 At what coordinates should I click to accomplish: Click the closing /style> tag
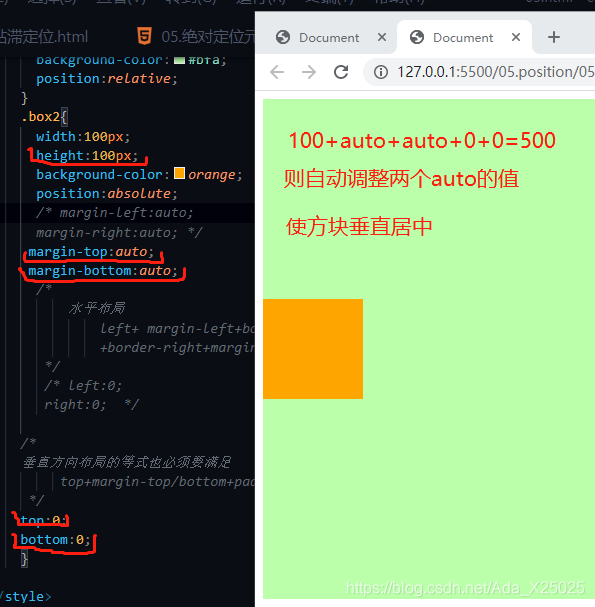(26, 597)
